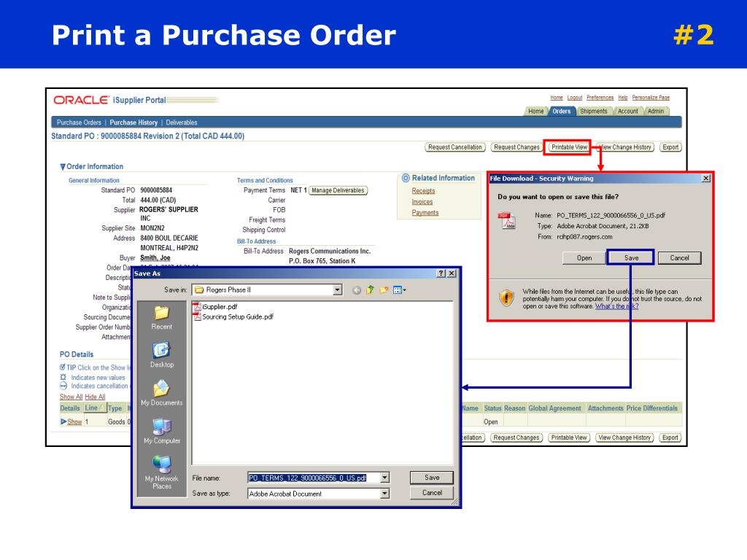Viewport: 747px width, 560px height.
Task: Click the bottom Request Changes button
Action: [516, 437]
